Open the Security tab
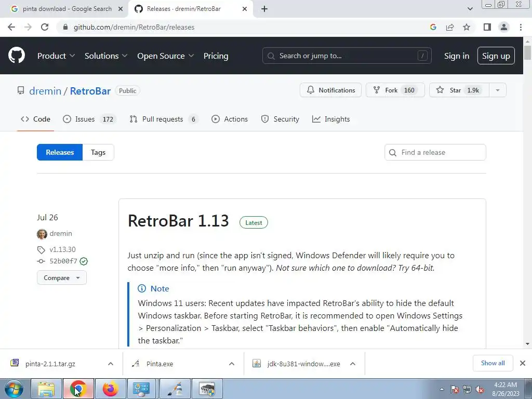532x399 pixels. point(280,119)
